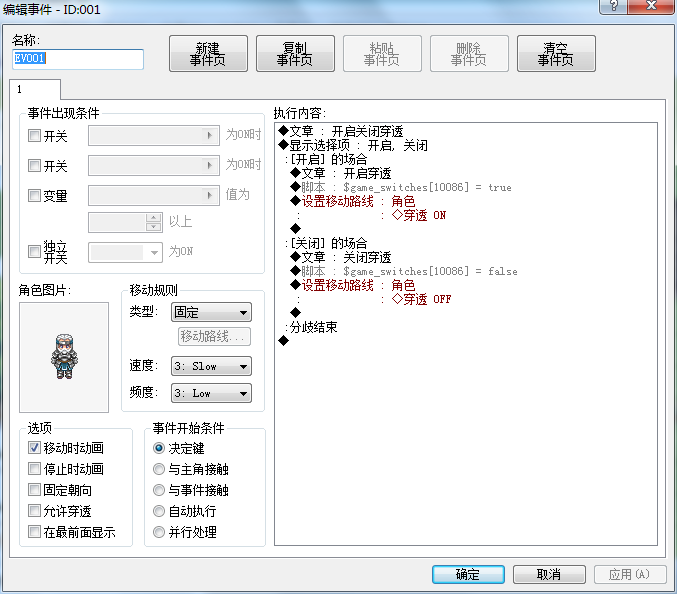Select the 分歧结束 line
Viewport: 677px width, 594px height.
(311, 327)
